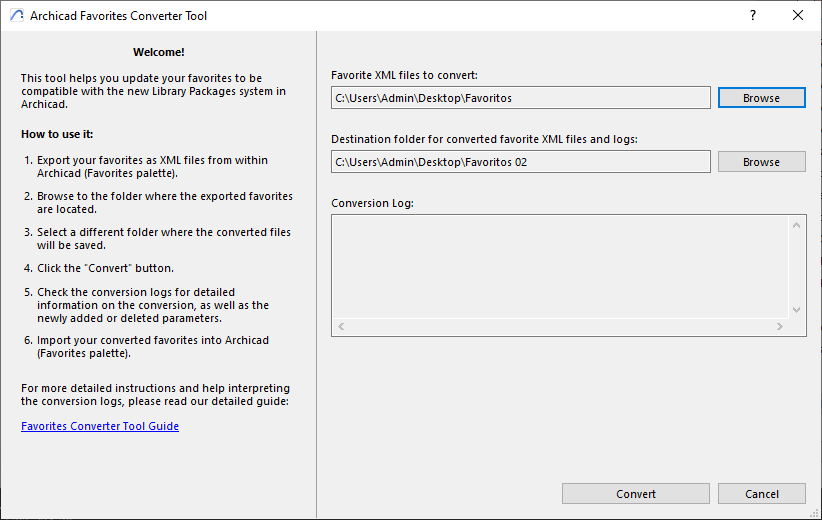Screen dimensions: 822x520
Task: Browse for the destination folder
Action: [761, 162]
